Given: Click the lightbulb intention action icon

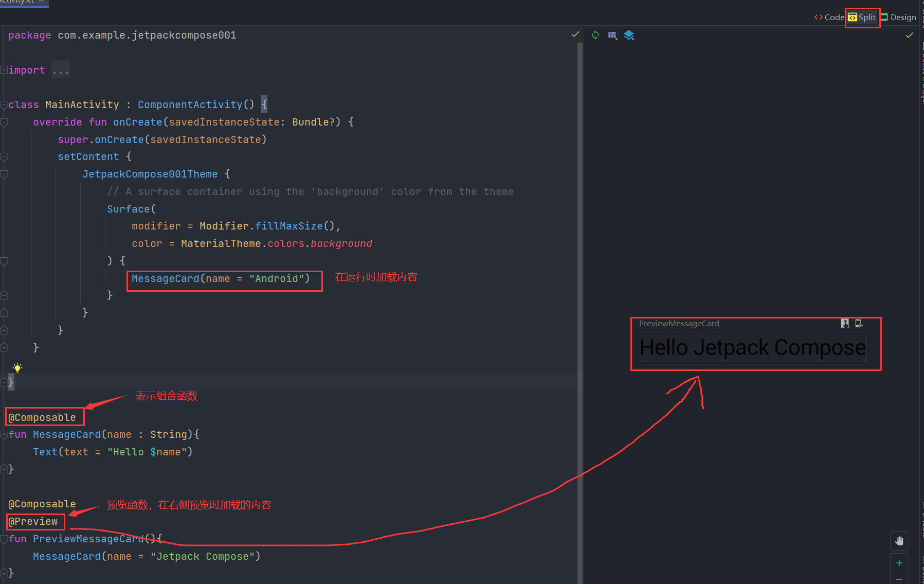Looking at the screenshot, I should pos(17,367).
